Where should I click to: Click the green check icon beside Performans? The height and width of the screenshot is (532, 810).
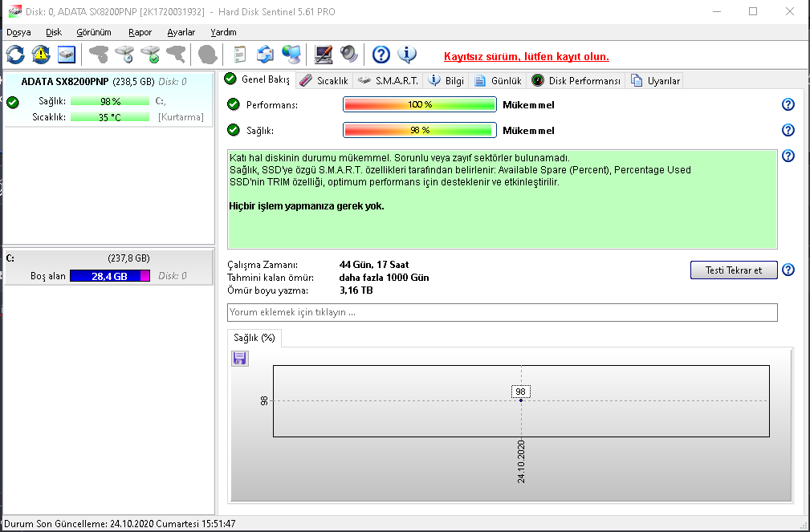[234, 104]
